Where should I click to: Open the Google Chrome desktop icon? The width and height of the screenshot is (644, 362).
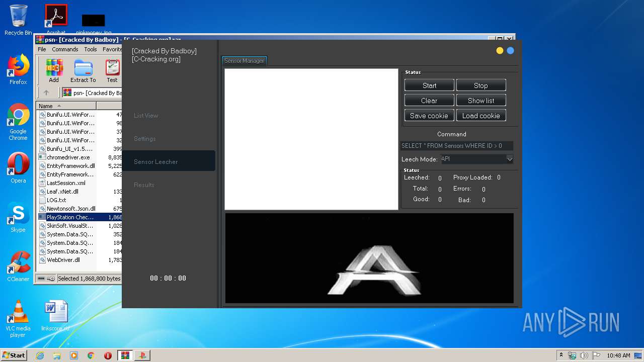click(x=18, y=122)
